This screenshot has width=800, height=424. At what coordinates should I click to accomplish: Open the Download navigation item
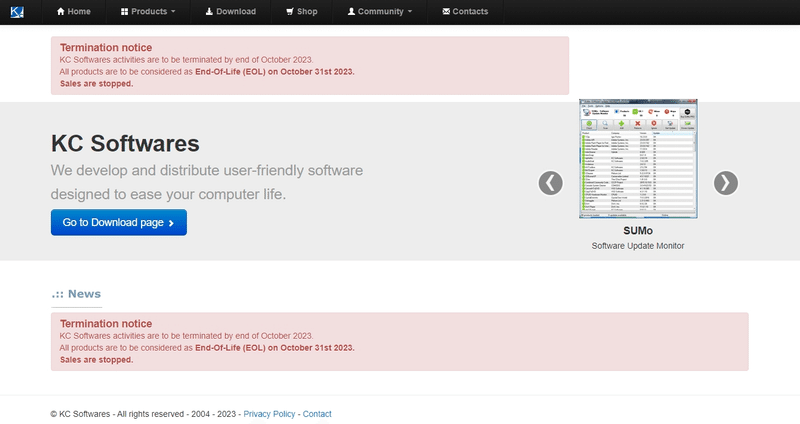231,12
